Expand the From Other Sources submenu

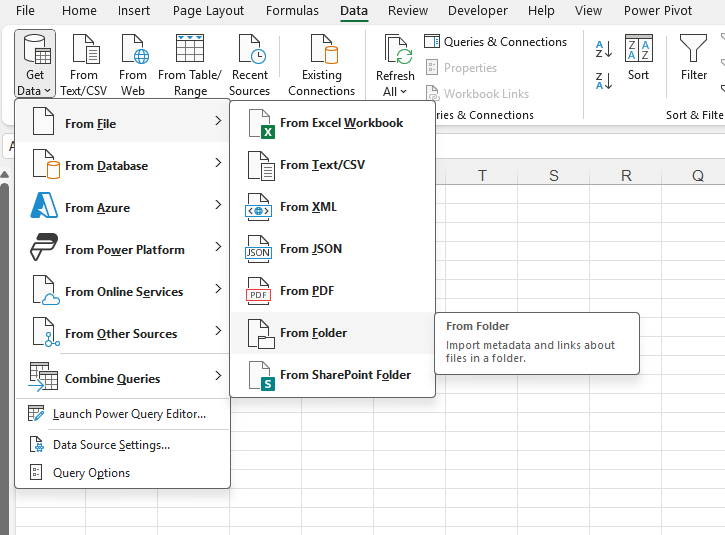coord(123,332)
